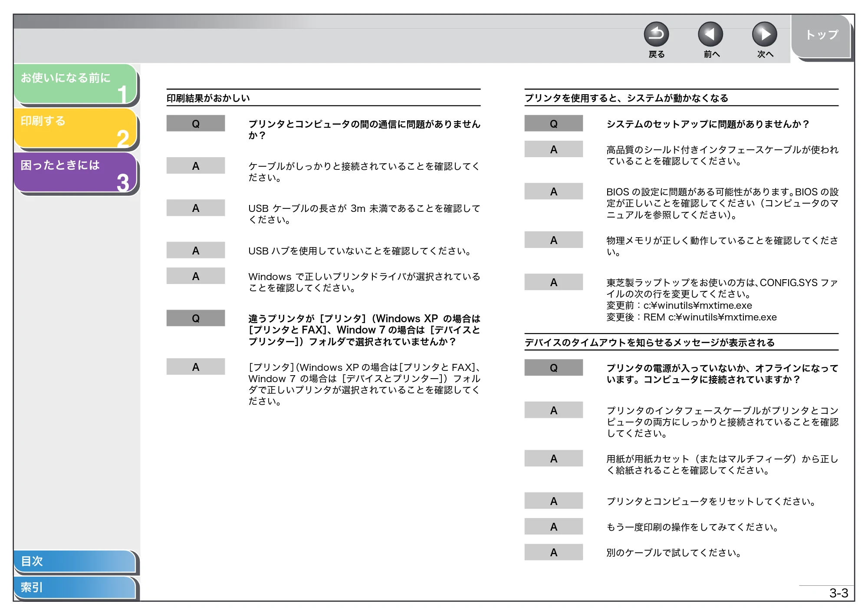
Task: Click answer フォルダで正しいプリンタが選択されている
Action: (x=364, y=384)
